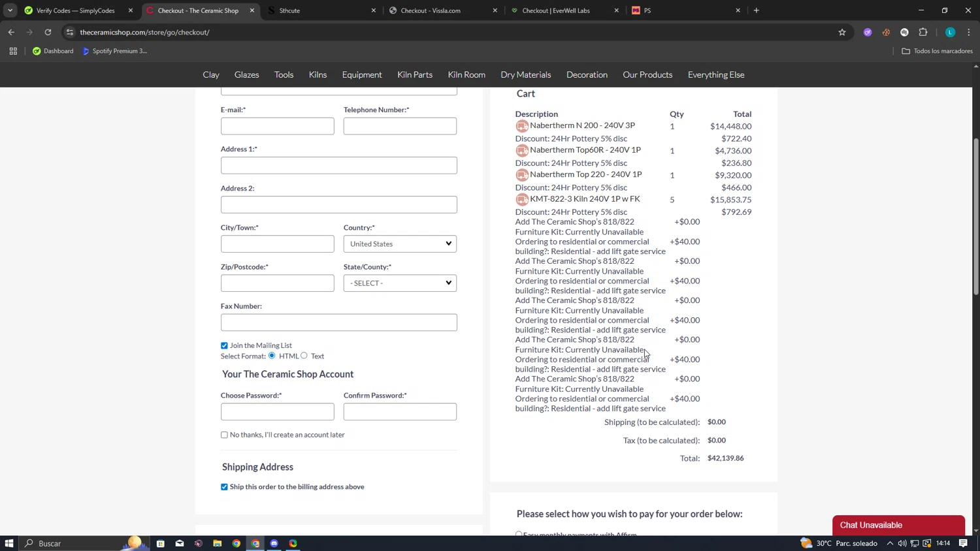Click the Fax Number field
Image resolution: width=980 pixels, height=551 pixels.
pos(339,322)
